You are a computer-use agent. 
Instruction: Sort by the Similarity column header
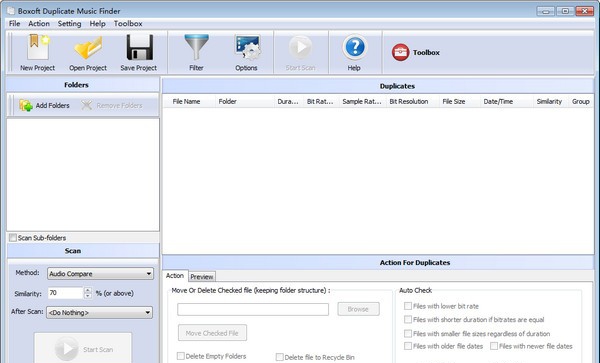point(551,101)
